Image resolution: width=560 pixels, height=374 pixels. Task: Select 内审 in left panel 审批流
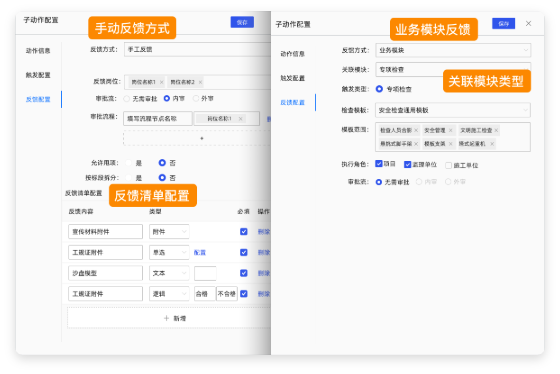tap(166, 98)
